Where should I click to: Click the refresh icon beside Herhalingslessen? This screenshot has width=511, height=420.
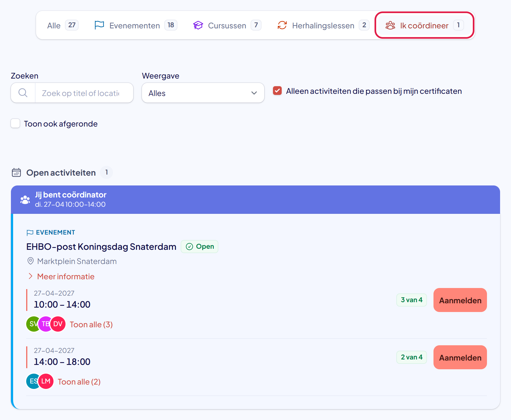click(282, 25)
